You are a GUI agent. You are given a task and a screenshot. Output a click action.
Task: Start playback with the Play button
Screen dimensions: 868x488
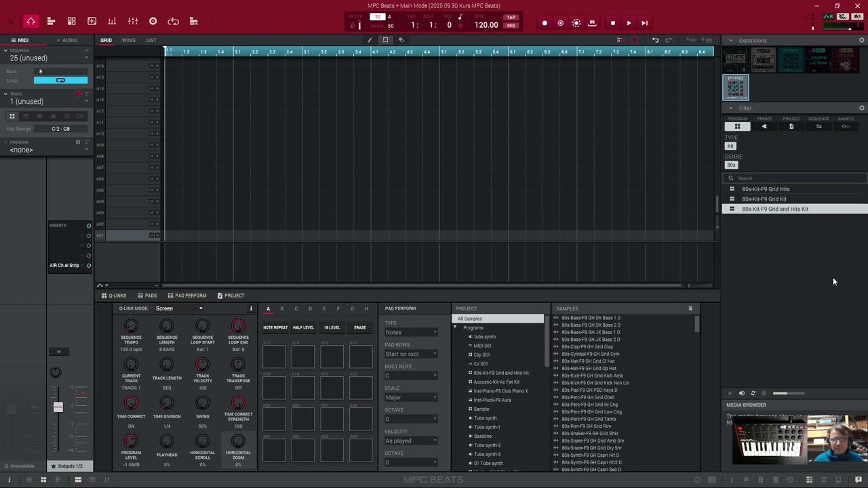(x=629, y=23)
